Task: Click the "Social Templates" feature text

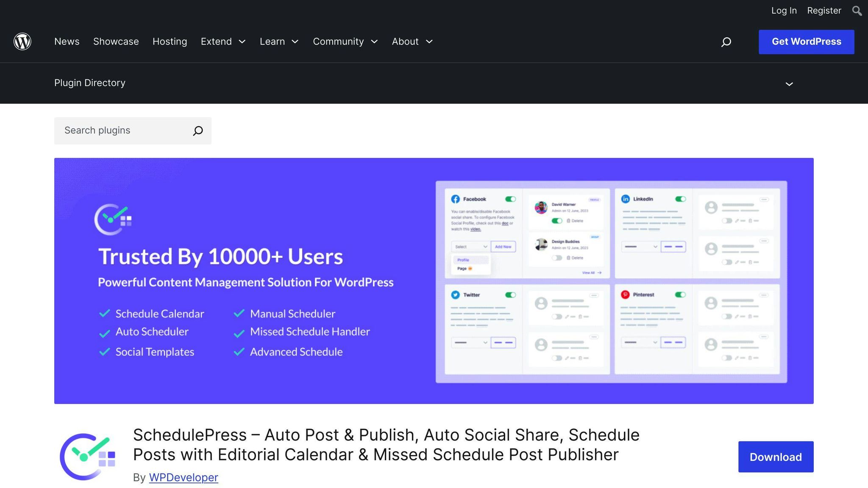Action: pos(155,352)
